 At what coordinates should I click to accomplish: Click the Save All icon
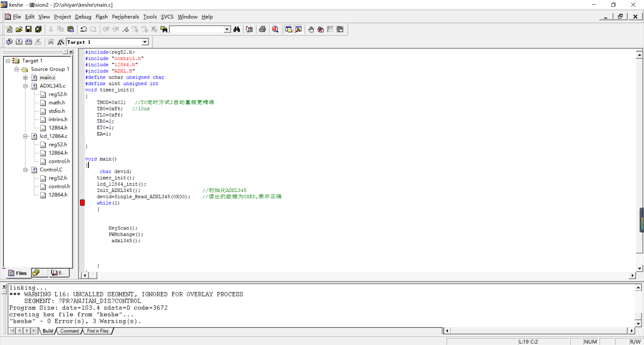pyautogui.click(x=38, y=29)
